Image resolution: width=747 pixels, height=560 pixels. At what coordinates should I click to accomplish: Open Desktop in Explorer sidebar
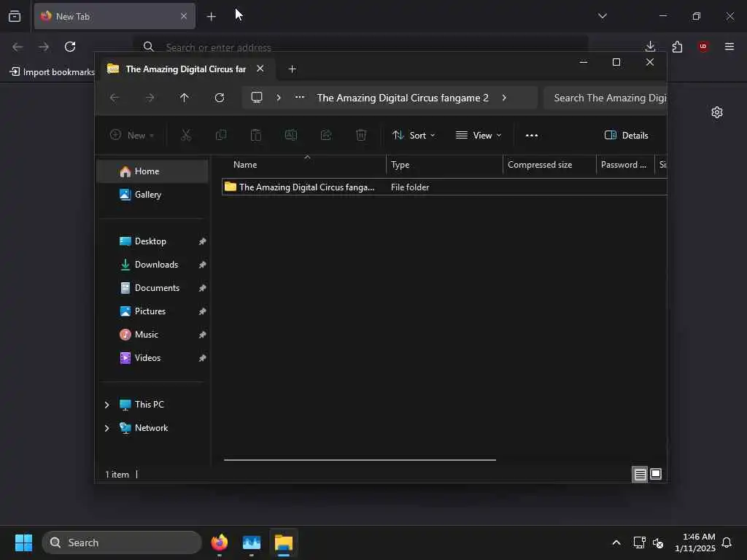[x=152, y=241]
